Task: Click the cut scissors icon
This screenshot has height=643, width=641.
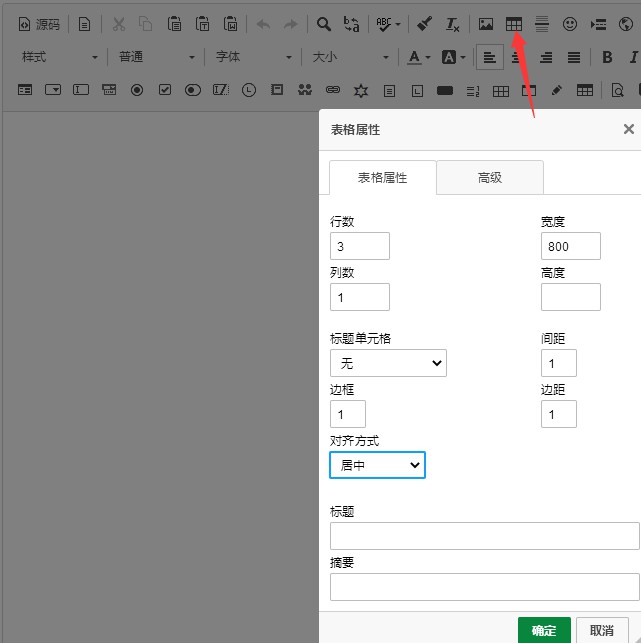Action: click(119, 25)
